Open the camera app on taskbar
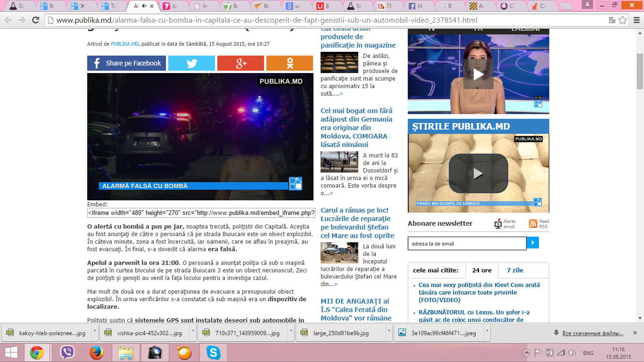Viewport: 644px width, 362px height. [x=155, y=352]
